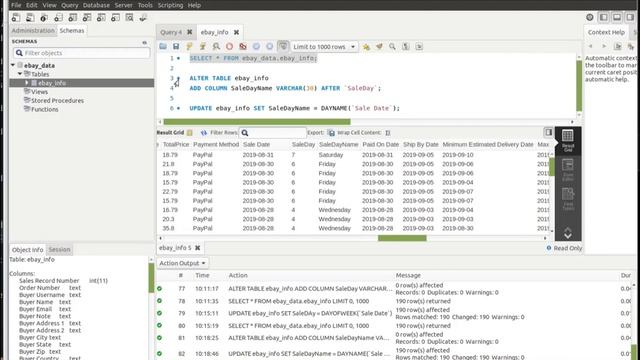640x360 pixels.
Task: Toggle the left sidebar panel visibility
Action: tap(604, 17)
